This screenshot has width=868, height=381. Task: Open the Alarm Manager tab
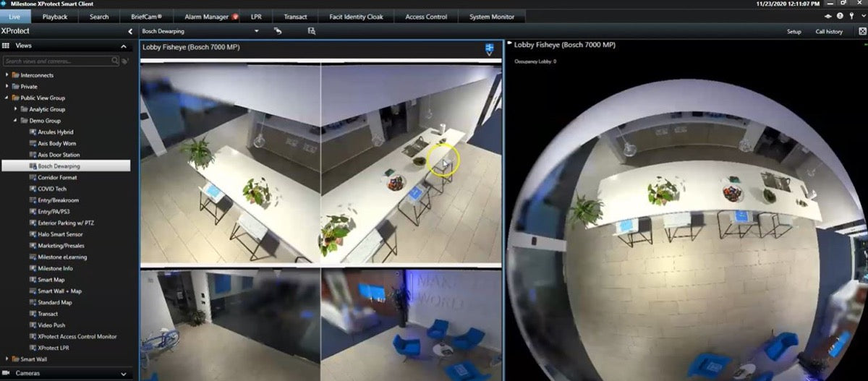(x=209, y=17)
